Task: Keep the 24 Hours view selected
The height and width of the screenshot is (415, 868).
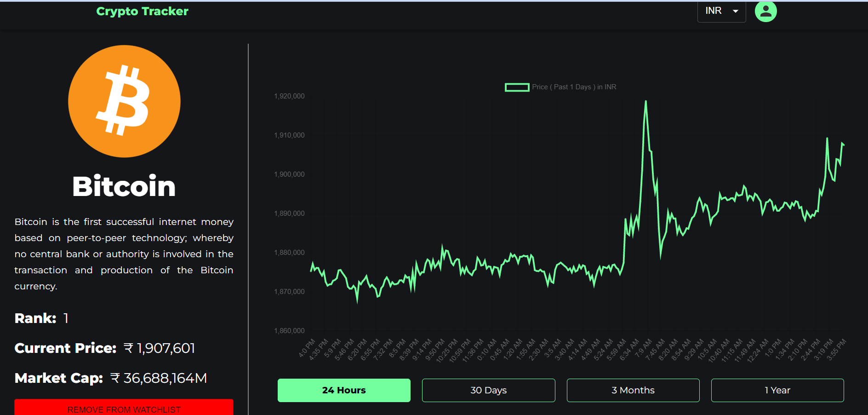Action: coord(343,390)
